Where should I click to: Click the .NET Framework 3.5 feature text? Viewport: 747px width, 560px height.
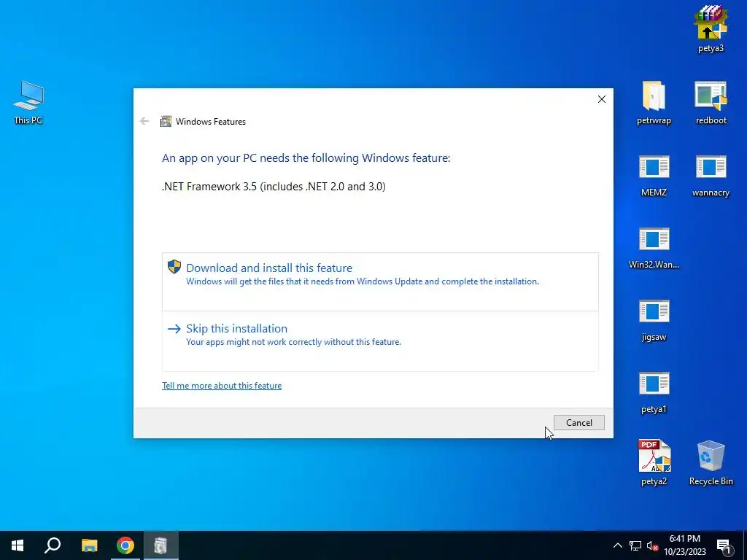274,186
